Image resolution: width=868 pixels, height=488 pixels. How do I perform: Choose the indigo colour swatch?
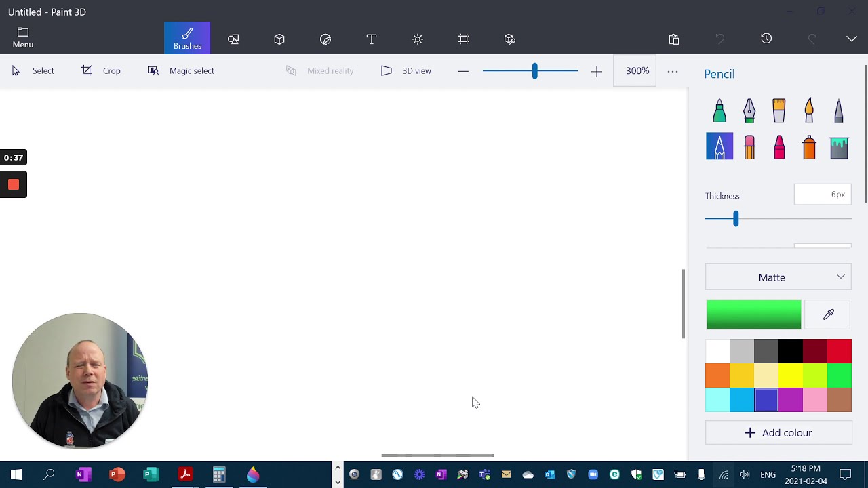(x=766, y=400)
